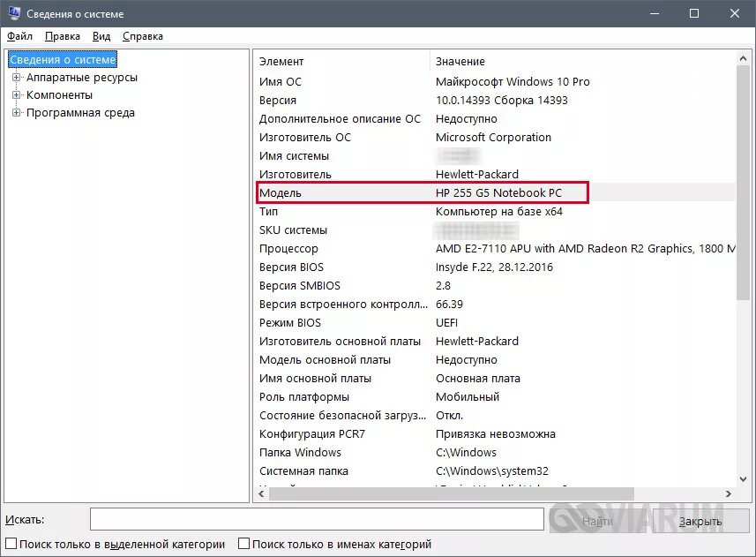
Task: Select Состояние безопасной загрузки row
Action: click(495, 416)
